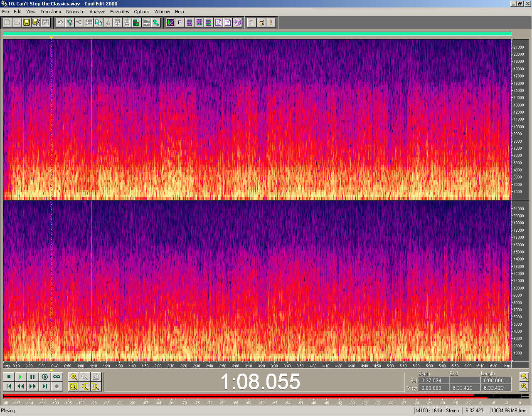Toggle loop play with infinity button

57,377
